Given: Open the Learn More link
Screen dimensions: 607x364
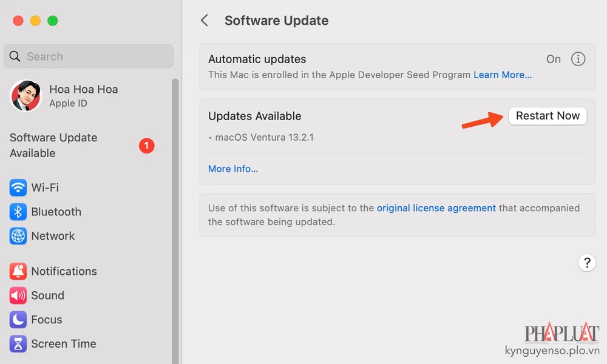Looking at the screenshot, I should [x=502, y=75].
